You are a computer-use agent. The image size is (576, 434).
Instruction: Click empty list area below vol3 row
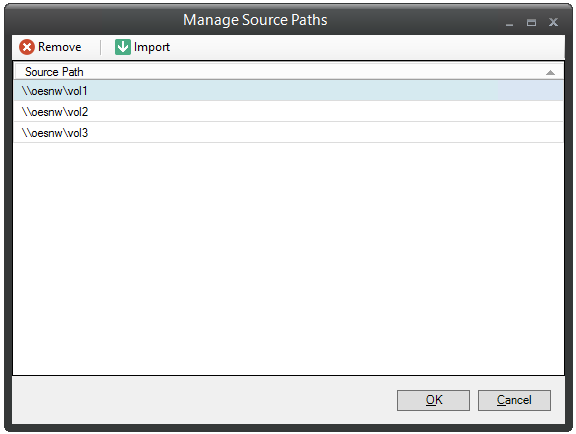tap(288, 259)
